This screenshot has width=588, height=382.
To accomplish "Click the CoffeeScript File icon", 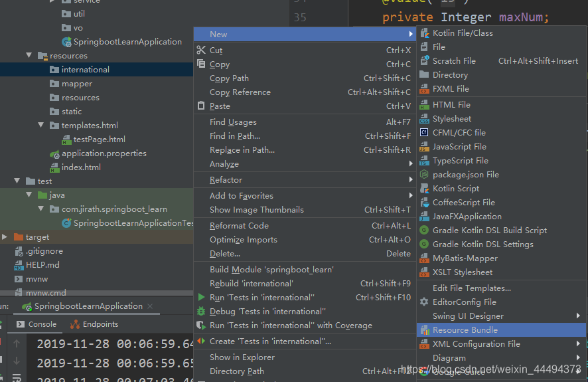I will point(424,202).
